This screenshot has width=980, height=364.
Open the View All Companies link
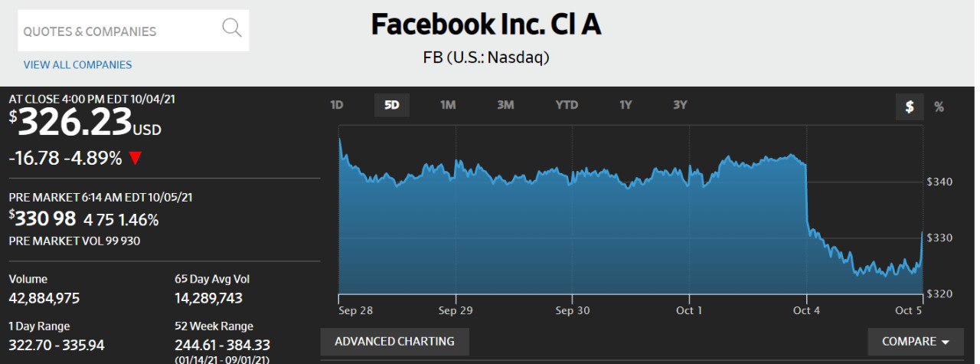coord(77,65)
